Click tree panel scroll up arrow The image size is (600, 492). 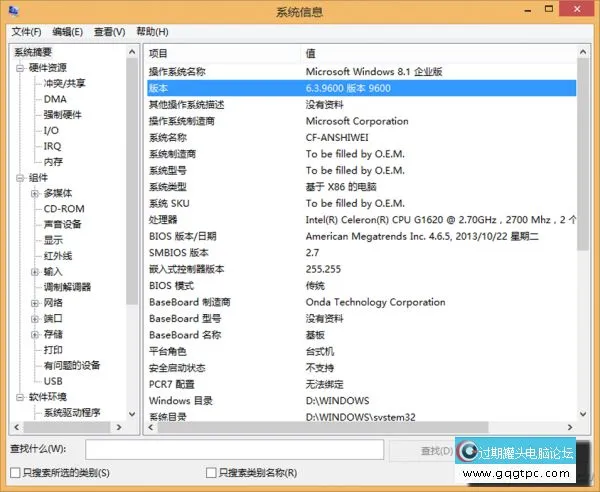pyautogui.click(x=132, y=52)
